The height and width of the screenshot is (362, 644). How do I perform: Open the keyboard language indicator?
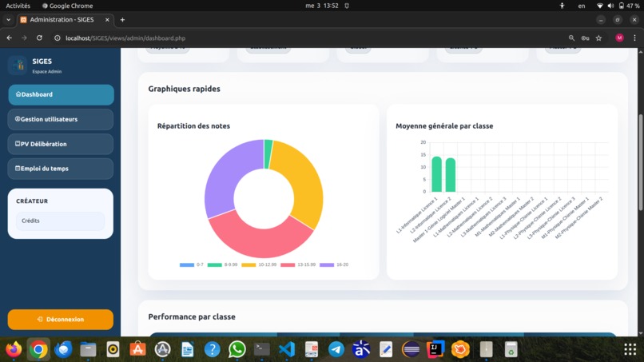(x=582, y=6)
